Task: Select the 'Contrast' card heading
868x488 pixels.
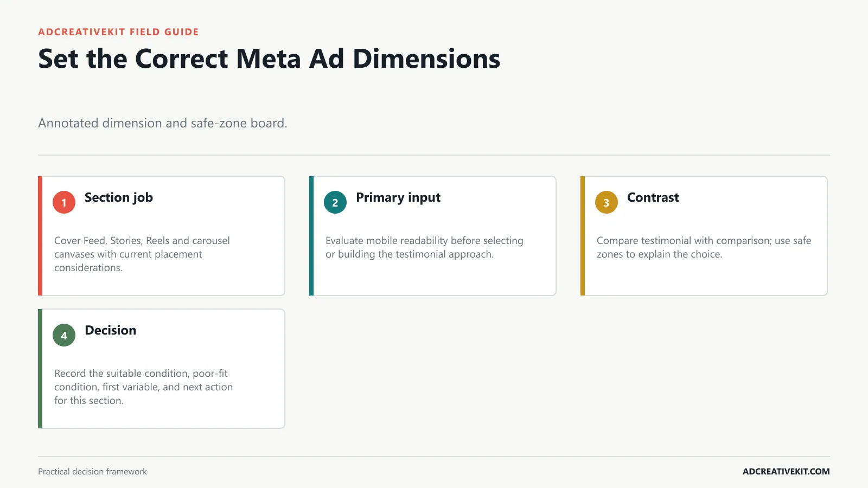Action: point(653,197)
